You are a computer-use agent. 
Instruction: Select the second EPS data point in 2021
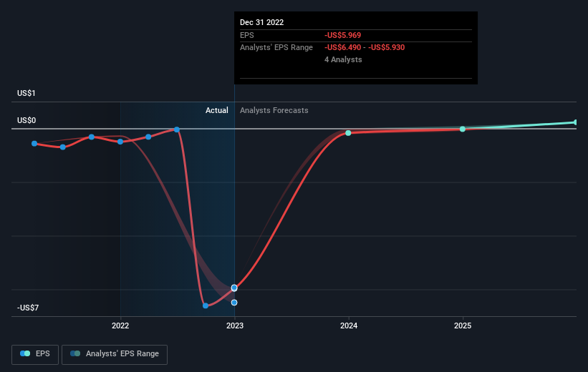63,147
